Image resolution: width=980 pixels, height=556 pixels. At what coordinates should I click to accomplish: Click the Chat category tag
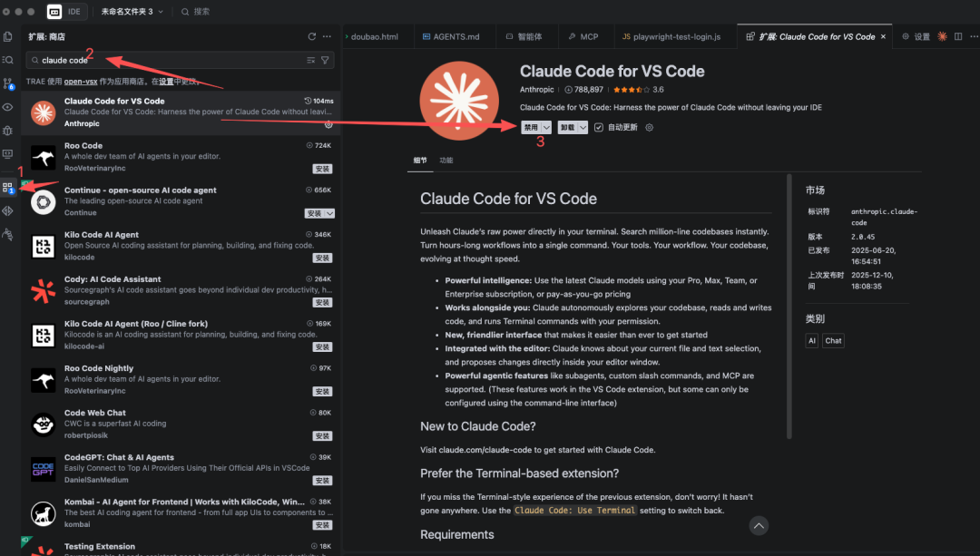[x=833, y=340]
